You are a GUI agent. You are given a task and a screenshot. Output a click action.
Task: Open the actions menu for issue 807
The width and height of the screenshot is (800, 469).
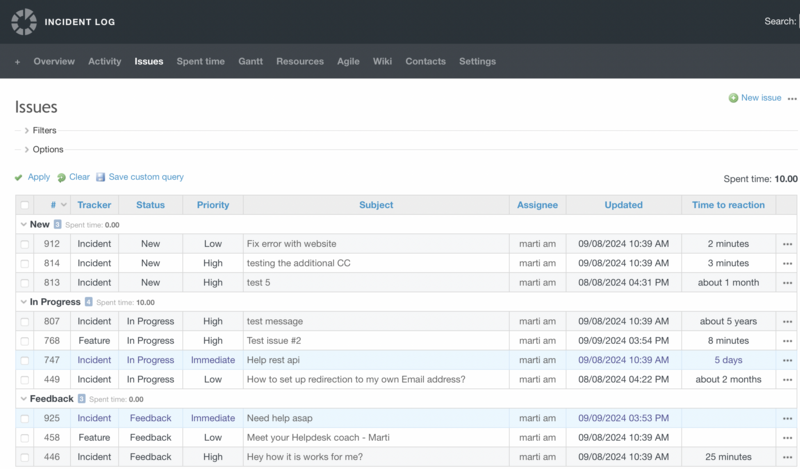787,322
